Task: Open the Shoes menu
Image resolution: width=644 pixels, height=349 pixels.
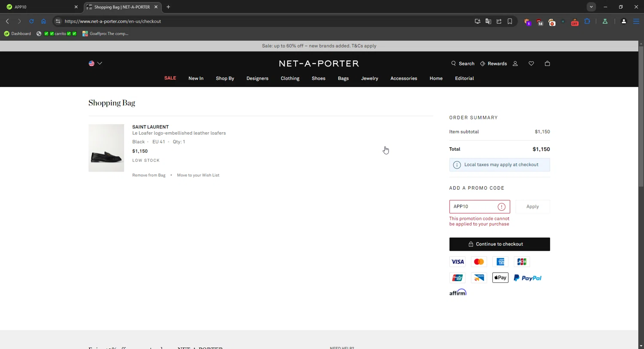Action: tap(319, 79)
